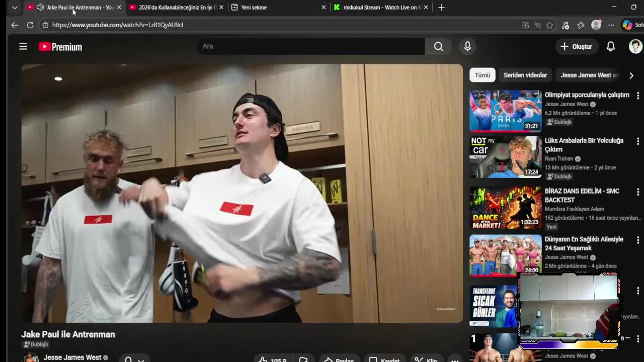The width and height of the screenshot is (644, 362).
Task: Open notification preference dropdown beside channel
Action: [x=134, y=359]
